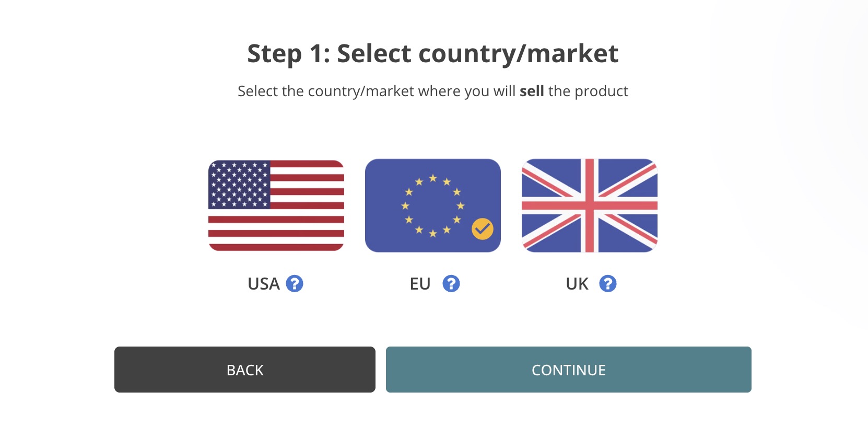Open help icon beside USA label
The width and height of the screenshot is (868, 426).
pyautogui.click(x=295, y=283)
